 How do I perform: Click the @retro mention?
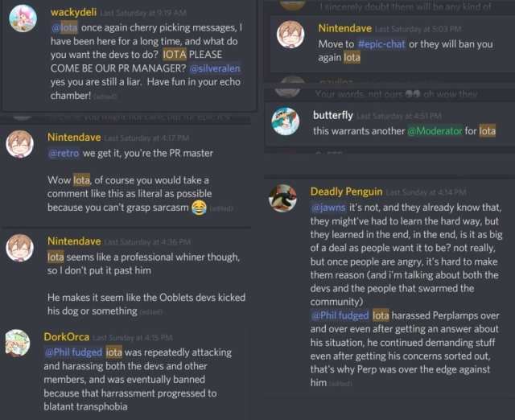[64, 154]
